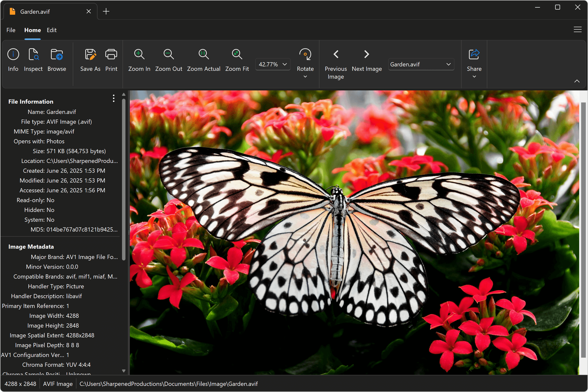Switch to the Edit tab
Viewport: 588px width, 392px height.
(52, 30)
